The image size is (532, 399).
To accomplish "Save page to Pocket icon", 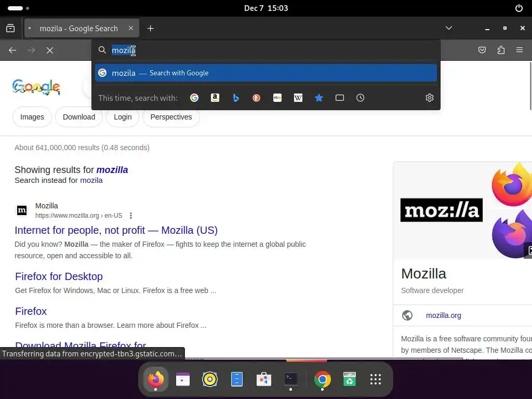I will pos(482,50).
